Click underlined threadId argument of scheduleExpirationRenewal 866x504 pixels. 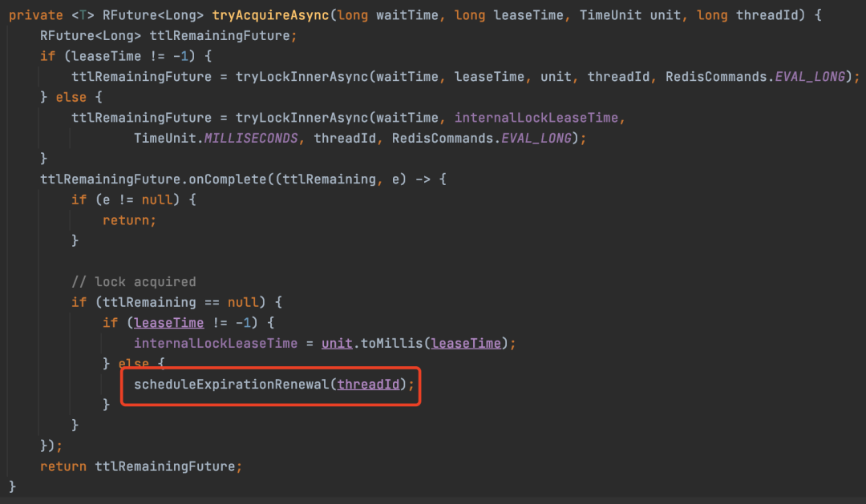pyautogui.click(x=368, y=385)
